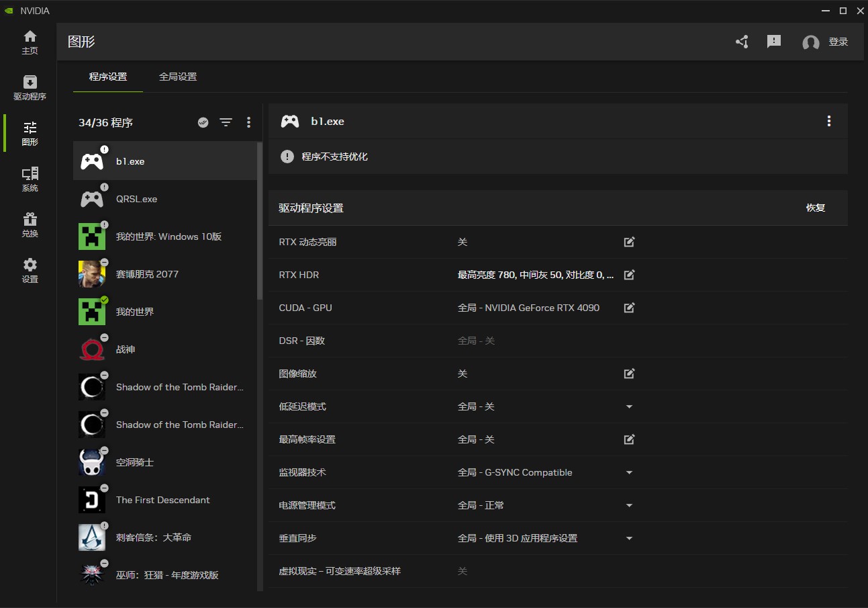Screen dimensions: 868x608
Task: Click the 登录 login link
Action: 838,42
